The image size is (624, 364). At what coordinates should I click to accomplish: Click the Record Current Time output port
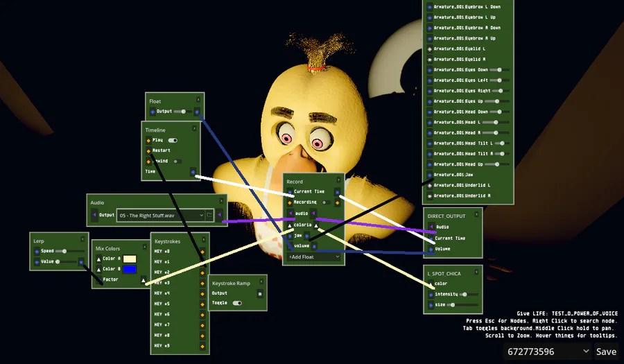click(x=337, y=192)
